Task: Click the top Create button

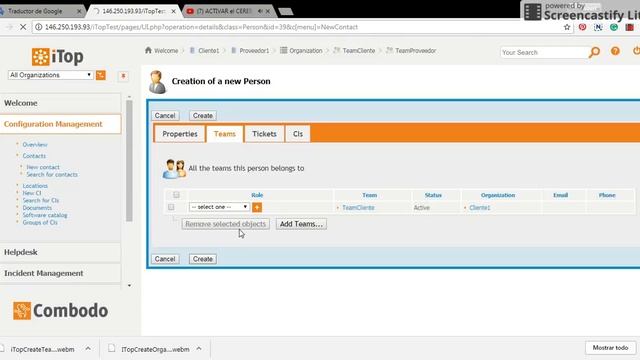Action: pos(203,116)
